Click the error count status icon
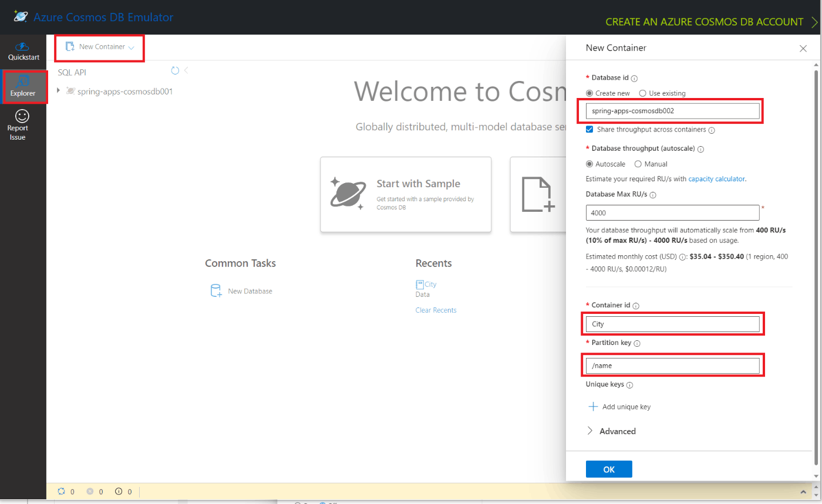 pos(90,492)
